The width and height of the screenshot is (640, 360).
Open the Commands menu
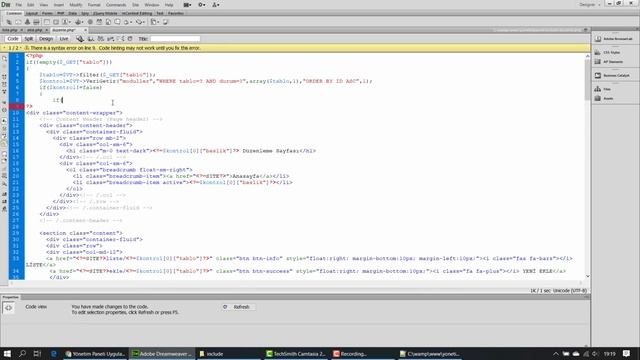[x=116, y=5]
